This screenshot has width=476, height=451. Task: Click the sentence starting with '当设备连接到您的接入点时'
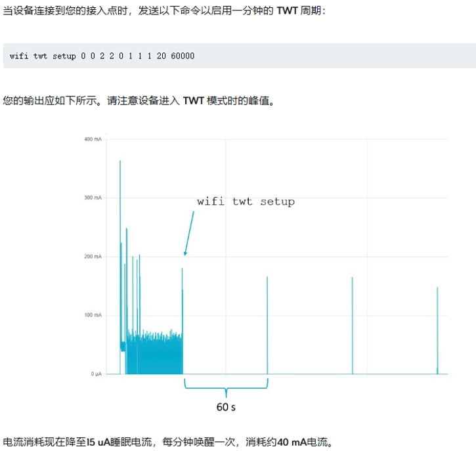pos(164,11)
